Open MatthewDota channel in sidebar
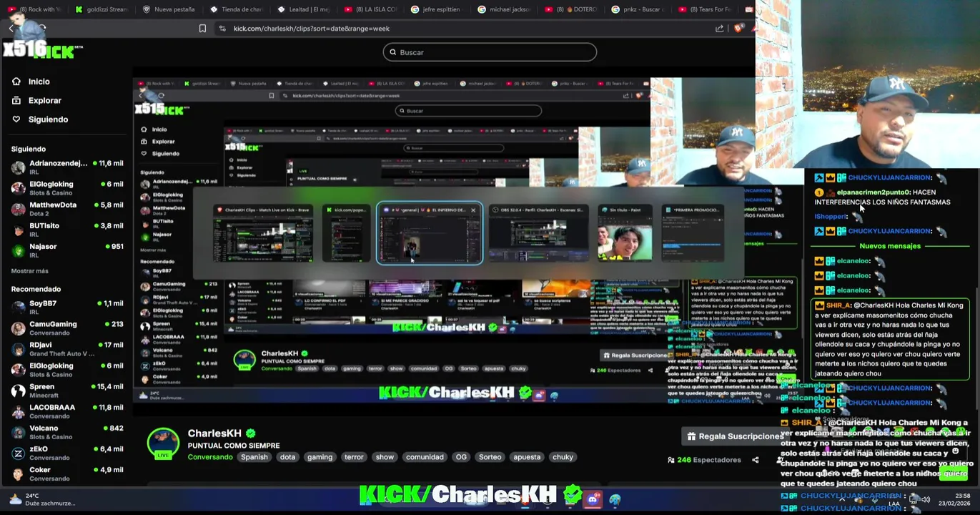Viewport: 980px width, 515px height. 67,209
